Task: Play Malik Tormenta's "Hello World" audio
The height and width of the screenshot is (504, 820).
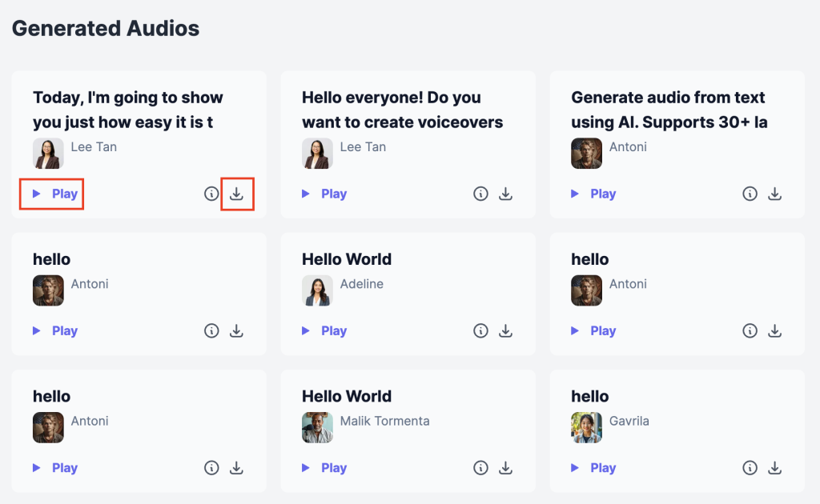Action: pos(324,468)
